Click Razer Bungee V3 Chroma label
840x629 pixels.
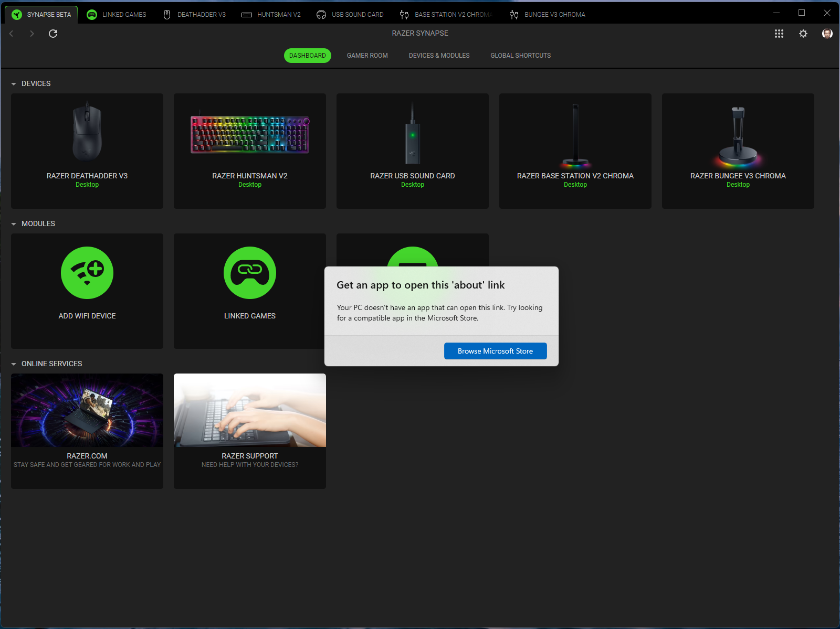pyautogui.click(x=738, y=176)
